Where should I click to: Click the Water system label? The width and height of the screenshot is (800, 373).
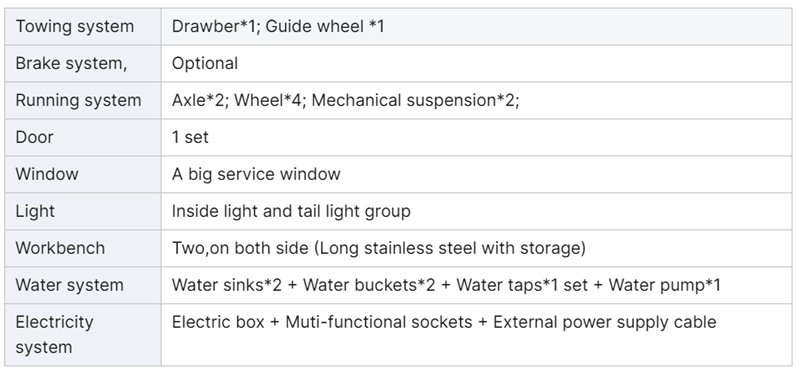[69, 285]
